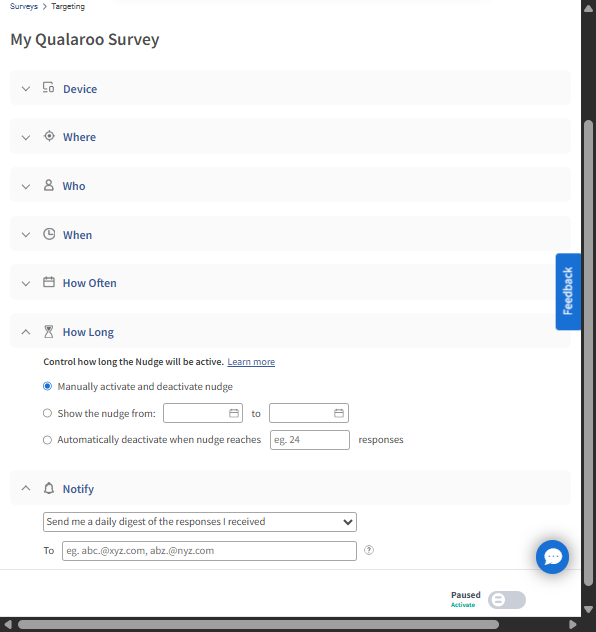Click the Device section heading
The image size is (596, 632).
(80, 89)
